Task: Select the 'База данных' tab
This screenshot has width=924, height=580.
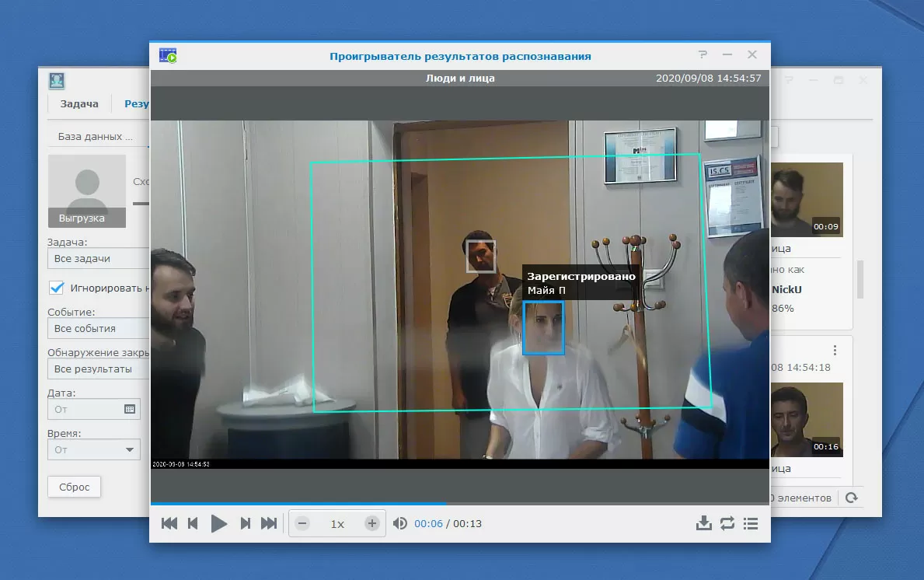Action: (x=89, y=136)
